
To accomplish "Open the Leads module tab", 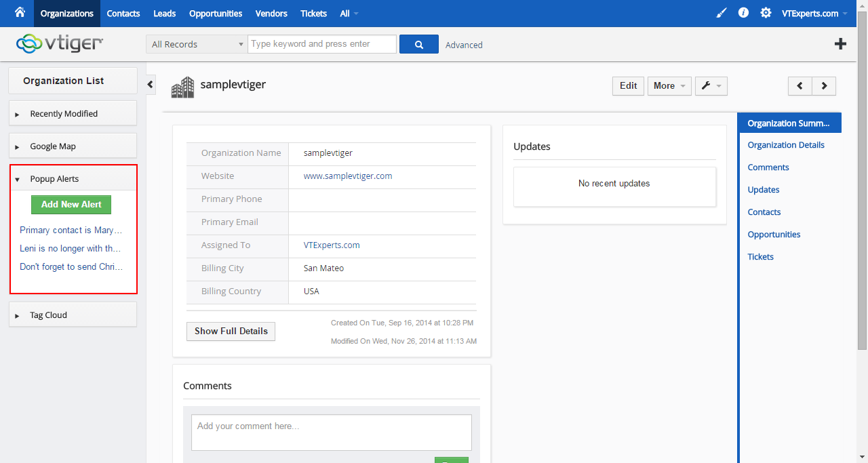I will pos(165,14).
